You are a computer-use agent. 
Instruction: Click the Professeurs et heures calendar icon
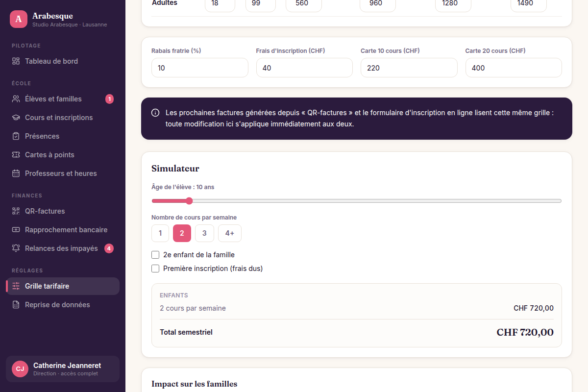click(x=16, y=173)
